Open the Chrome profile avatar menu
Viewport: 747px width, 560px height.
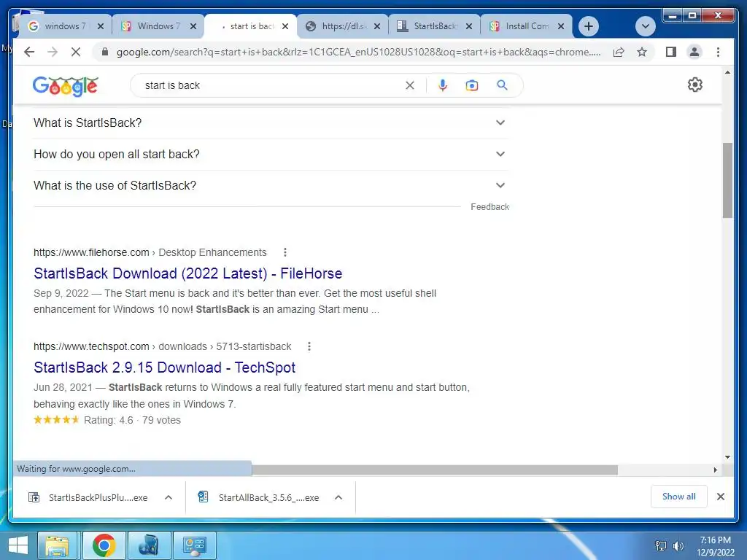pyautogui.click(x=694, y=52)
